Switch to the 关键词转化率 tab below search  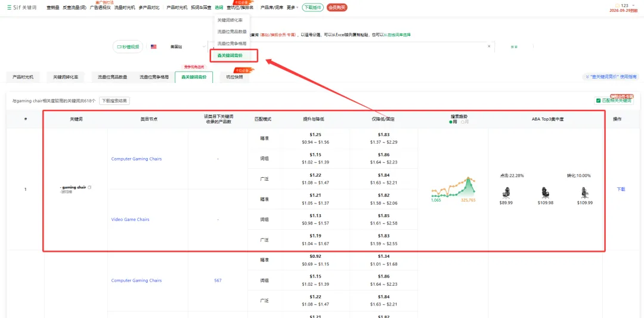pyautogui.click(x=66, y=77)
